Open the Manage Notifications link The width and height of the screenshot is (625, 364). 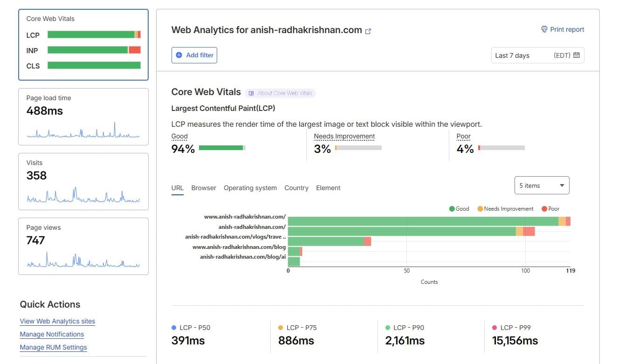pyautogui.click(x=52, y=334)
